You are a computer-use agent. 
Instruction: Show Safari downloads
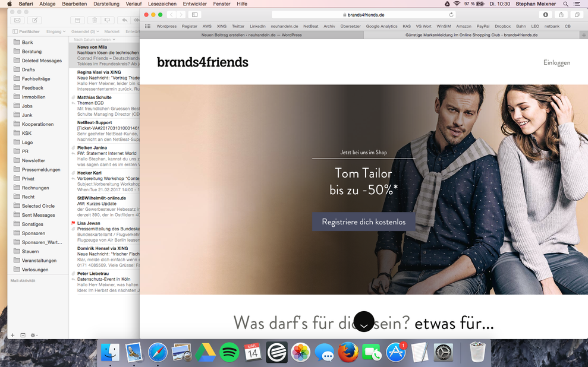click(x=546, y=15)
